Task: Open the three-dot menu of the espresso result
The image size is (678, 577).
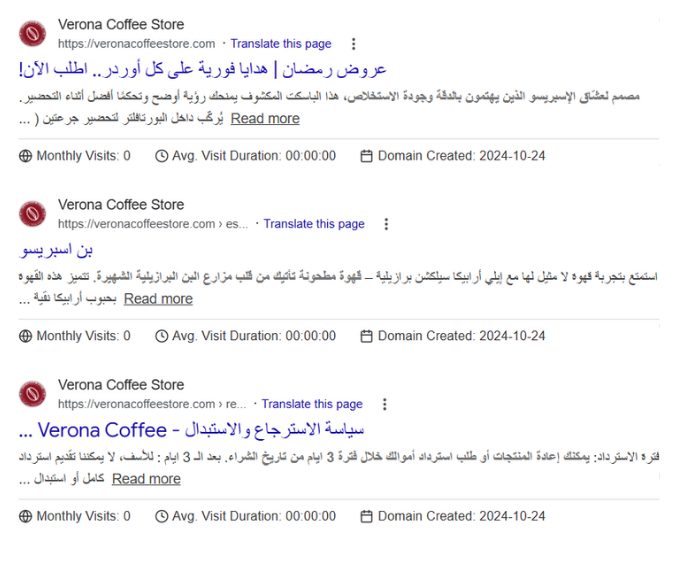Action: pyautogui.click(x=386, y=224)
